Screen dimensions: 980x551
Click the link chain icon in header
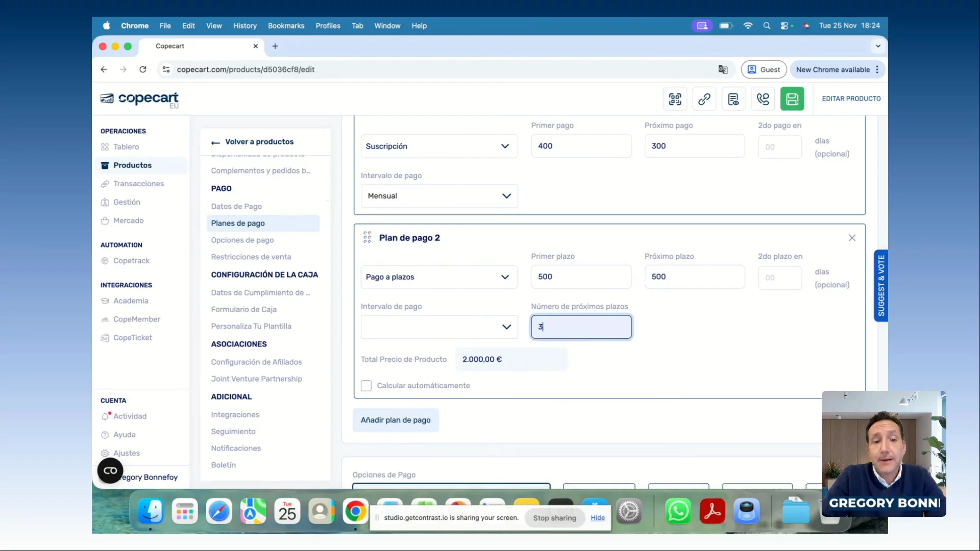click(x=704, y=99)
